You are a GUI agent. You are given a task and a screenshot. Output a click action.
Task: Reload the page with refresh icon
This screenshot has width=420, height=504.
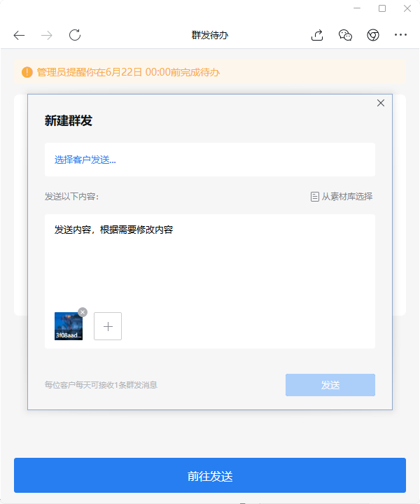[75, 35]
